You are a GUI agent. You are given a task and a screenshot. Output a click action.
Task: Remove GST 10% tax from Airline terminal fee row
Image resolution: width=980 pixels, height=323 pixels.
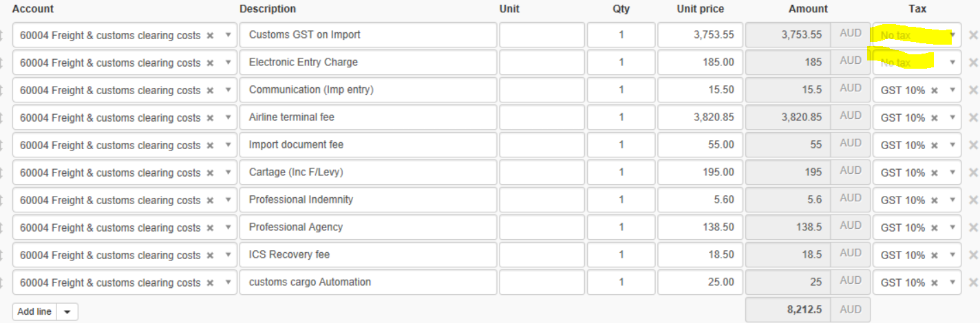(935, 118)
